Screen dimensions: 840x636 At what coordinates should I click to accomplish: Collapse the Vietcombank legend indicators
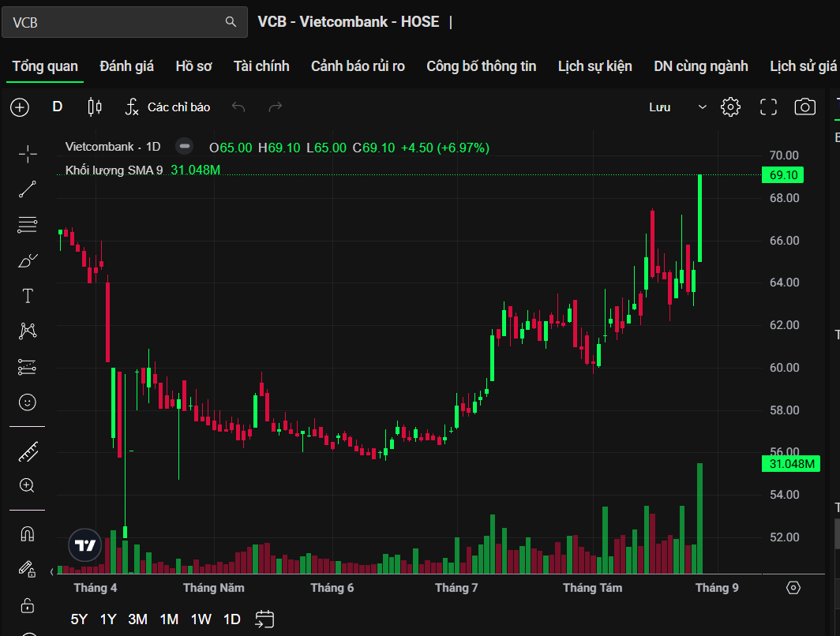click(x=184, y=146)
